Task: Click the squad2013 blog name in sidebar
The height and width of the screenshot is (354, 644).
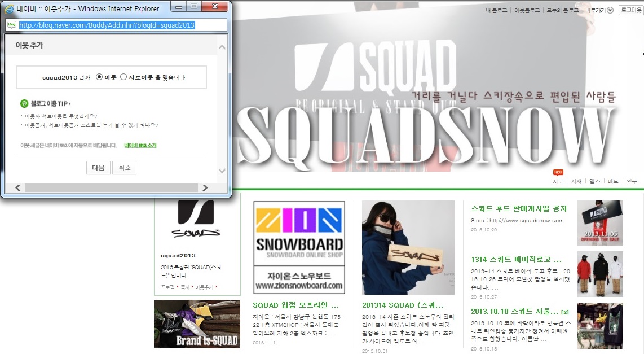Action: click(x=178, y=255)
